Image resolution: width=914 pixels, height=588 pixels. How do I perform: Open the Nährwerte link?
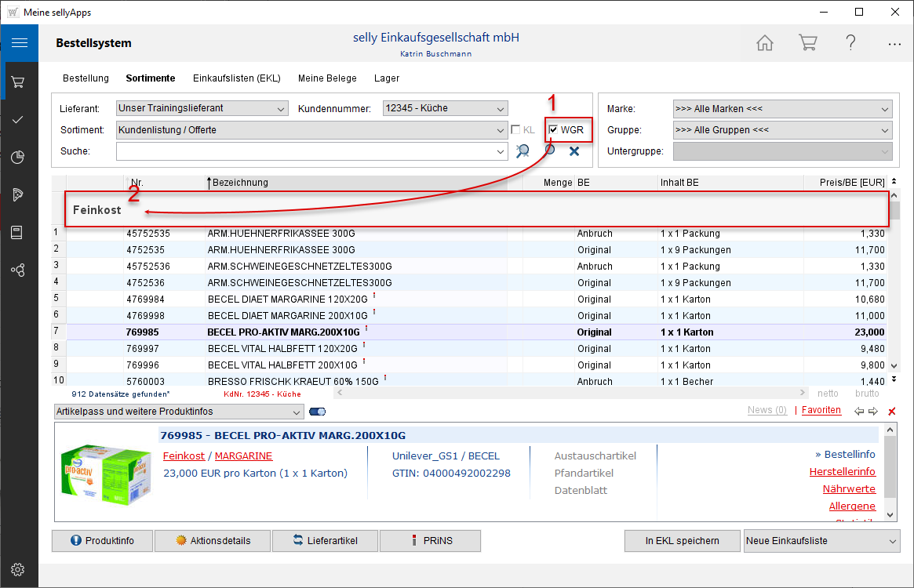[x=849, y=489]
